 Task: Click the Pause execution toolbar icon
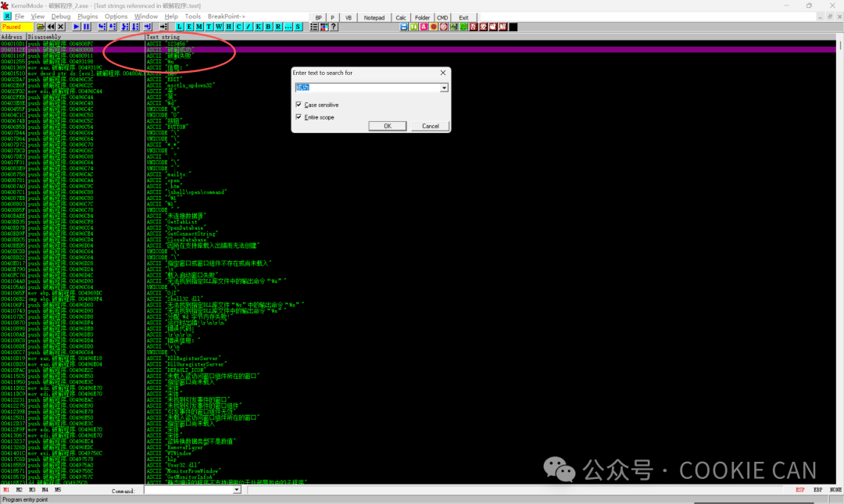(x=86, y=27)
